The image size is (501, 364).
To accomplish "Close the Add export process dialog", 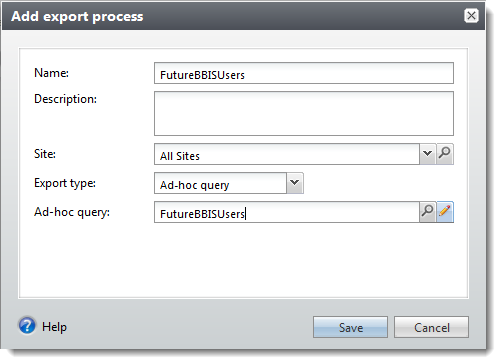I will [x=471, y=16].
